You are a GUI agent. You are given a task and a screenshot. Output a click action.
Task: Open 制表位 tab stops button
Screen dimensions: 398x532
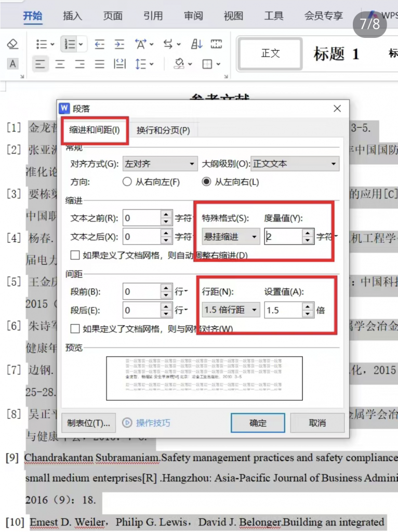tap(88, 423)
